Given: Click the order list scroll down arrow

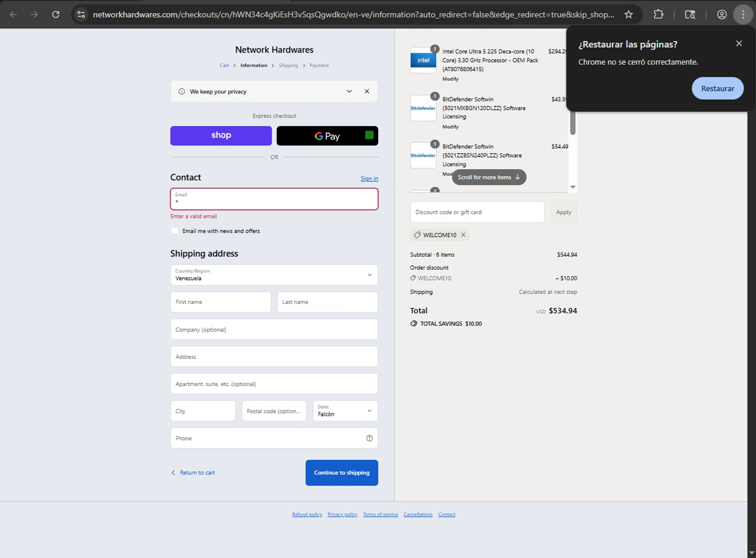Looking at the screenshot, I should click(573, 187).
